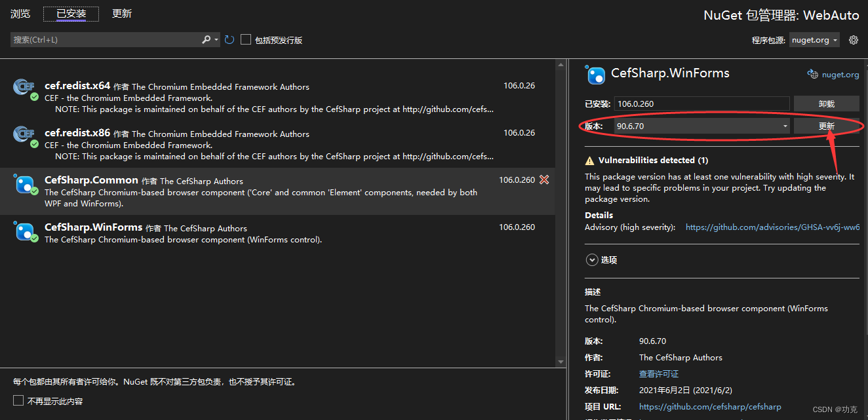This screenshot has height=420, width=868.
Task: Switch to the Browse tab
Action: 20,13
